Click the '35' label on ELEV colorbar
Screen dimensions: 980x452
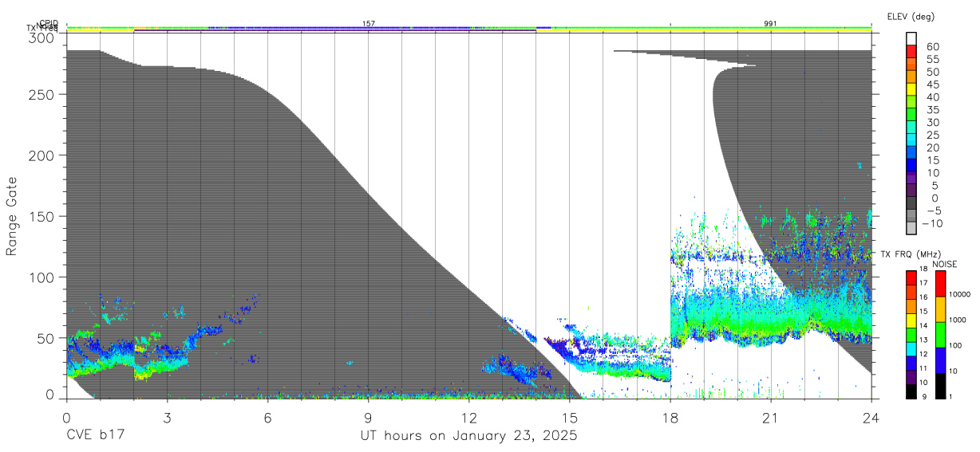coord(932,109)
